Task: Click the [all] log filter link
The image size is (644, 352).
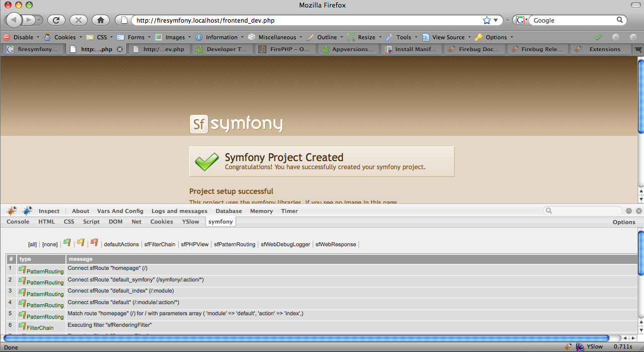Action: pos(32,244)
